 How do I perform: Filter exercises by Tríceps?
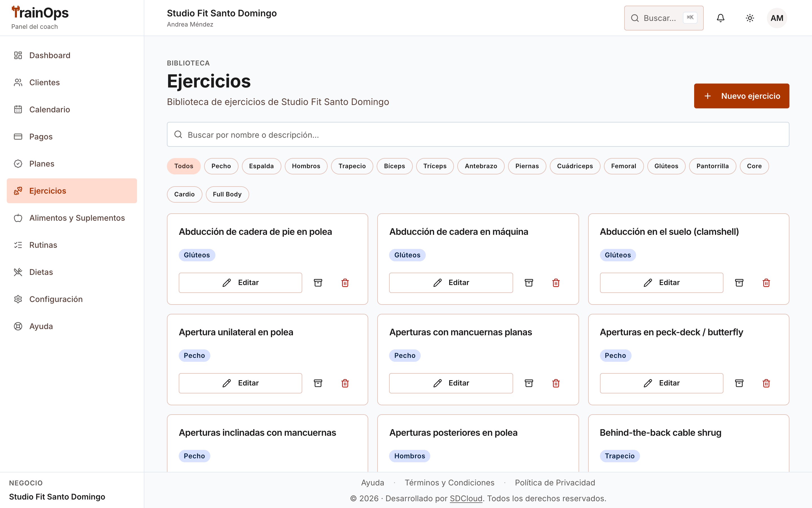[x=435, y=166]
